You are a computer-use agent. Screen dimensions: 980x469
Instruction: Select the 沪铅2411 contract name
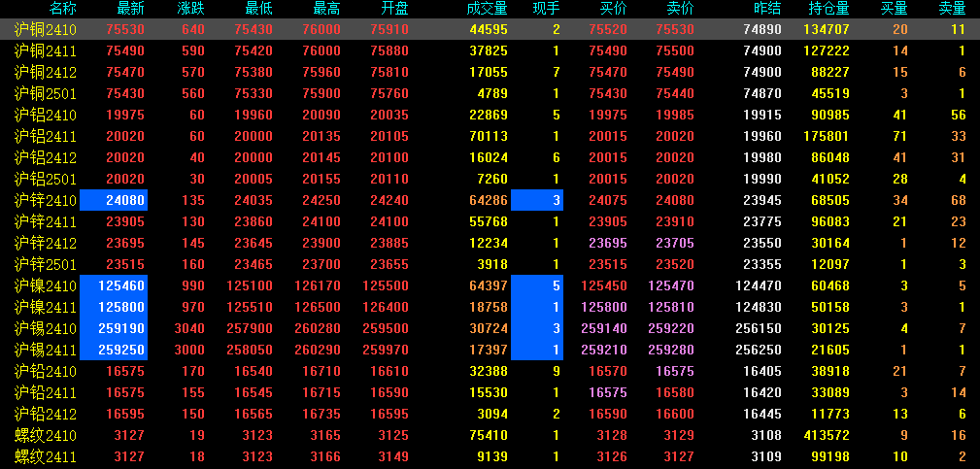click(x=45, y=393)
